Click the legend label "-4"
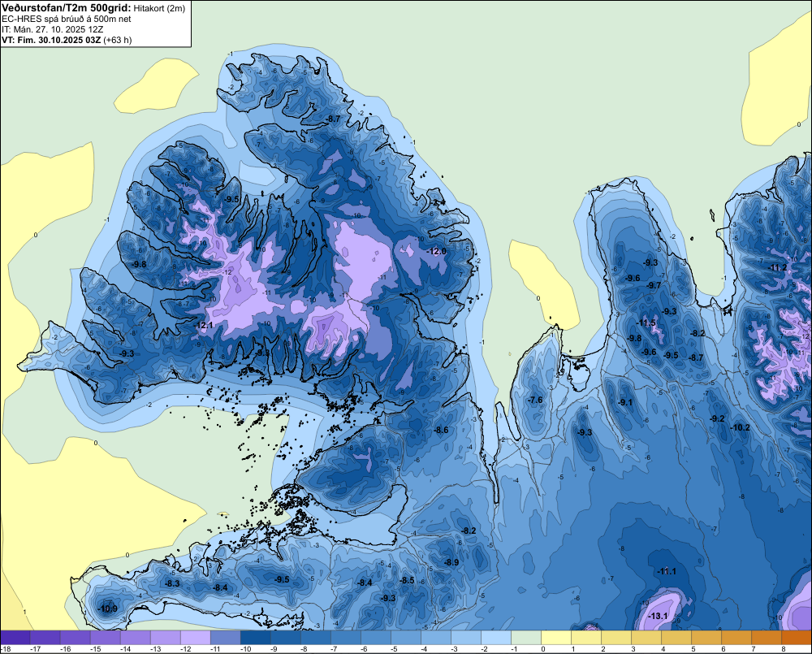 pos(425,649)
